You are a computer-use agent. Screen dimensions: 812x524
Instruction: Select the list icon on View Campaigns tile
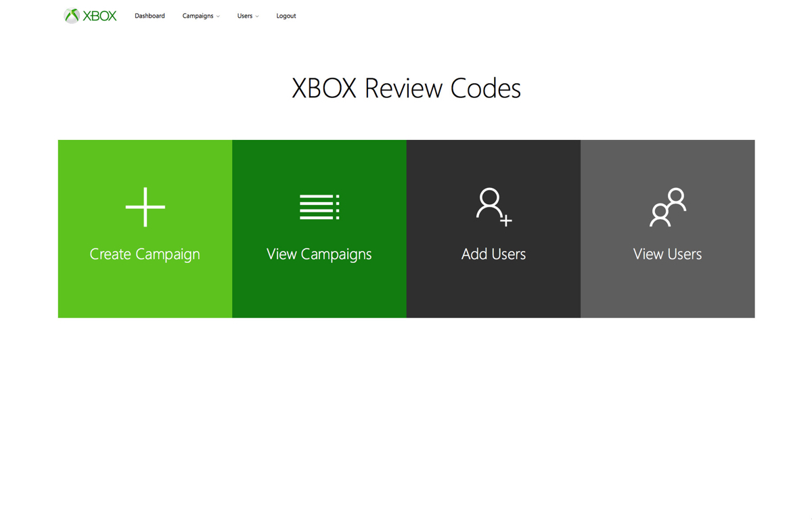pyautogui.click(x=319, y=208)
